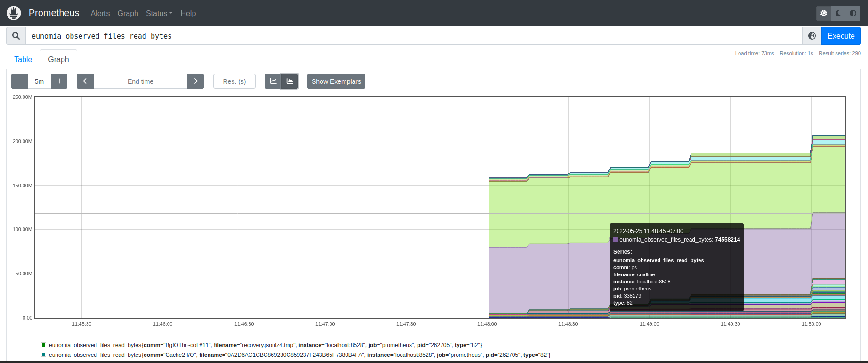Click the 5m range field

40,81
